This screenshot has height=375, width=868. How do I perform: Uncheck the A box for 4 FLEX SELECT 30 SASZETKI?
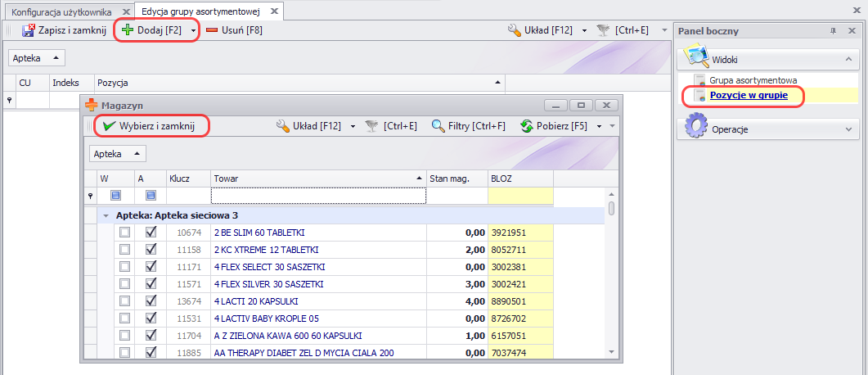point(151,267)
